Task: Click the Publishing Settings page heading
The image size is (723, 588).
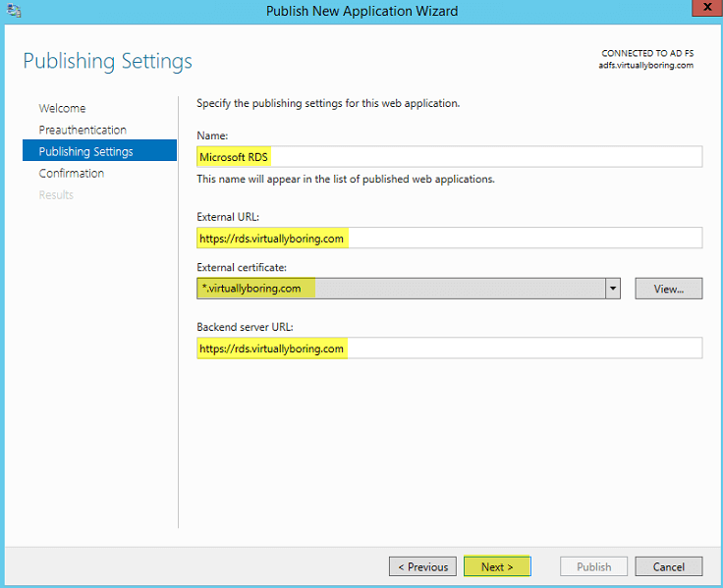Action: click(107, 61)
